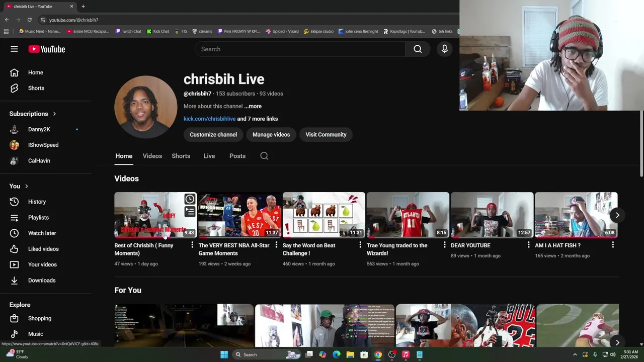Switch to the Shorts channel tab
Viewport: 644px width, 362px height.
[181, 156]
